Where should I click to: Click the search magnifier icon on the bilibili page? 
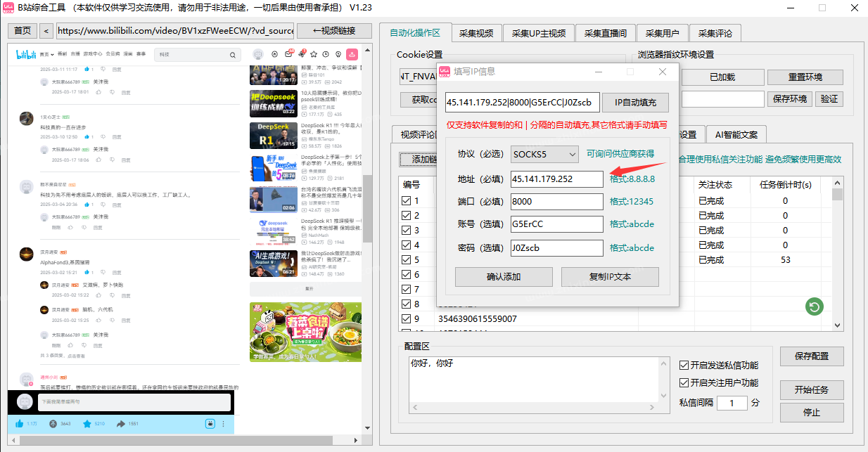point(232,53)
